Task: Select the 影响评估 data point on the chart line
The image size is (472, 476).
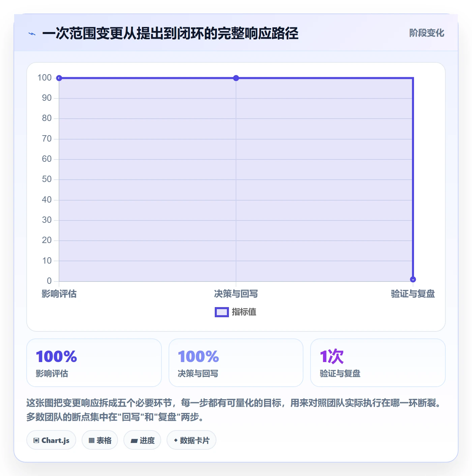Action: 59,78
